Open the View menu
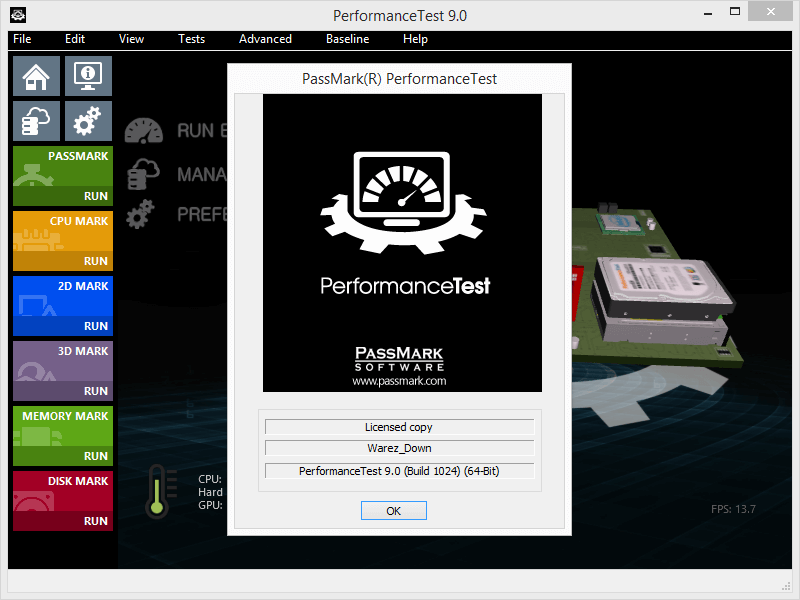The image size is (800, 600). point(131,39)
